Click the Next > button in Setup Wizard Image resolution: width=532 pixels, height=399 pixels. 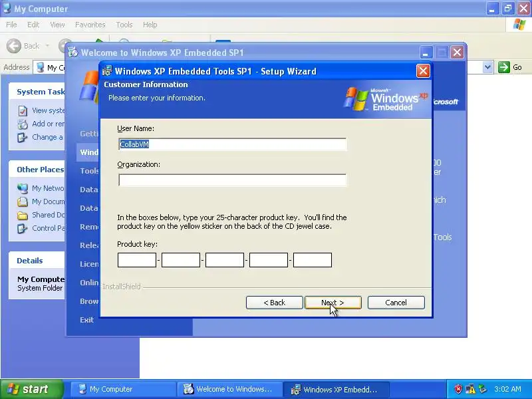tap(333, 303)
